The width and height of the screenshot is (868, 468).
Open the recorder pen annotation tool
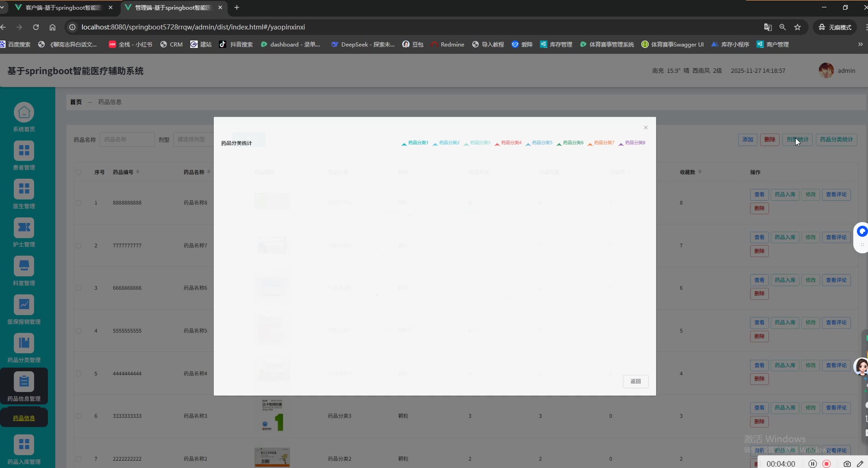[x=860, y=464]
